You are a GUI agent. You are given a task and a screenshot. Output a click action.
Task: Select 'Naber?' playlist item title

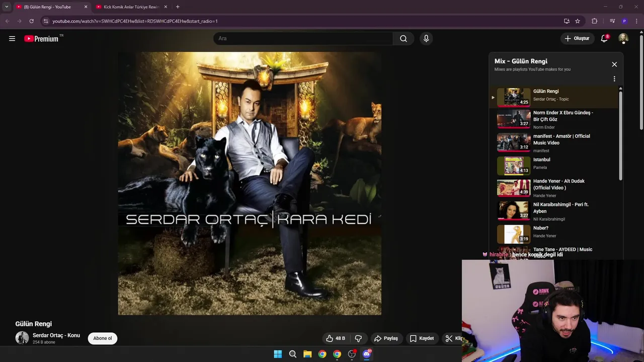[541, 228]
